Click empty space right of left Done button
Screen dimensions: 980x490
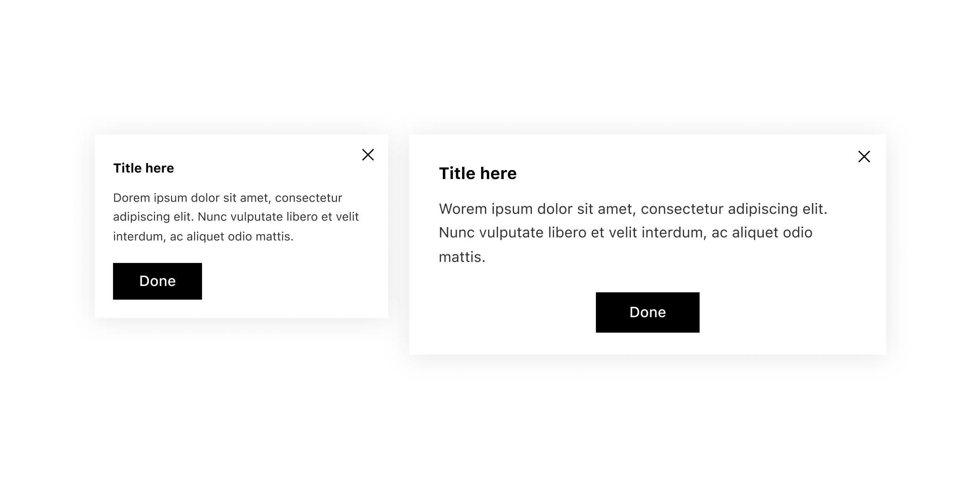point(292,281)
